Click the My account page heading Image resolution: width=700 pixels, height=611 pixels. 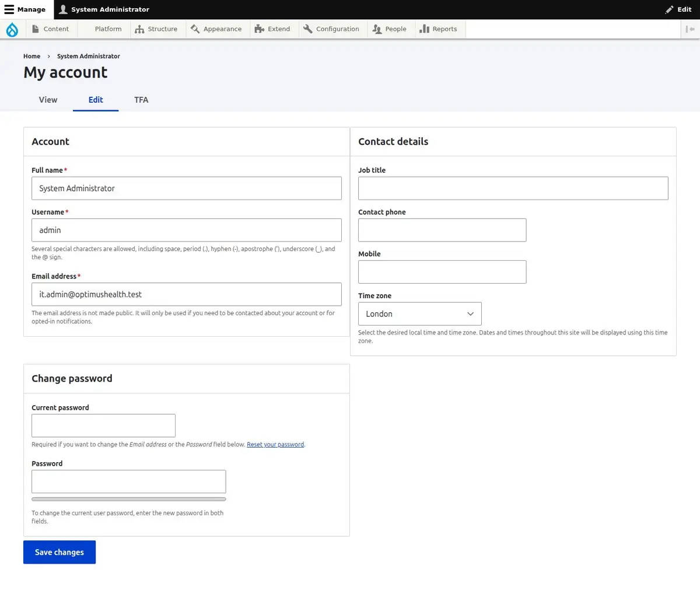tap(65, 72)
